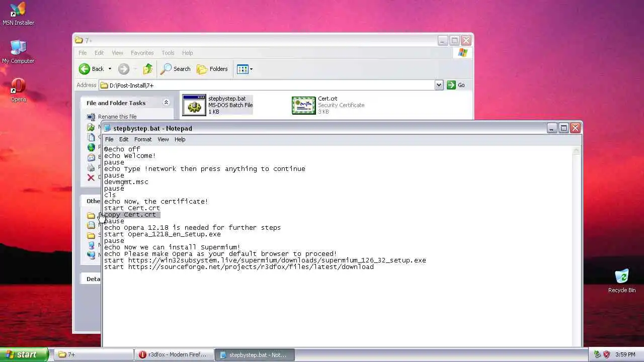Open the Edit menu in Explorer window
The height and width of the screenshot is (362, 644).
click(x=99, y=53)
